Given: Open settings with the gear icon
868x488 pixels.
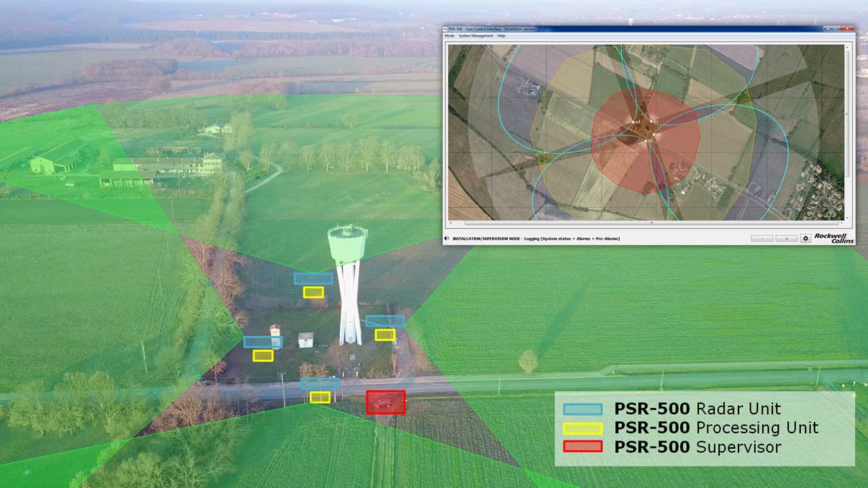Looking at the screenshot, I should [806, 239].
